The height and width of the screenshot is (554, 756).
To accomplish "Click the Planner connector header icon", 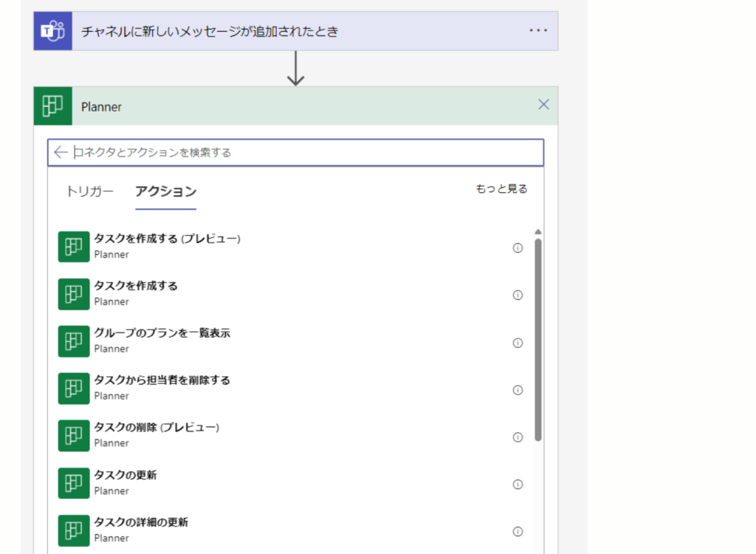I will (x=53, y=106).
